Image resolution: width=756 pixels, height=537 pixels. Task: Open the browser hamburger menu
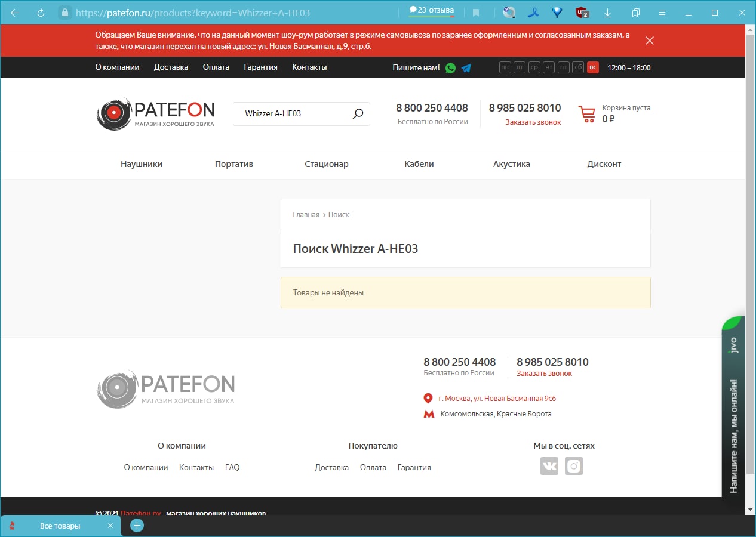(x=662, y=13)
